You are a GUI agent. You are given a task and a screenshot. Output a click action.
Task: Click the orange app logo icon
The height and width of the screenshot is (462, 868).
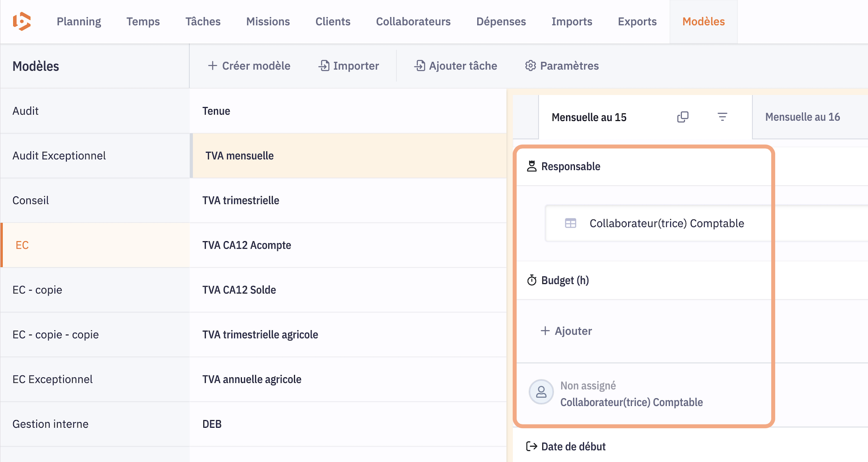pos(22,21)
